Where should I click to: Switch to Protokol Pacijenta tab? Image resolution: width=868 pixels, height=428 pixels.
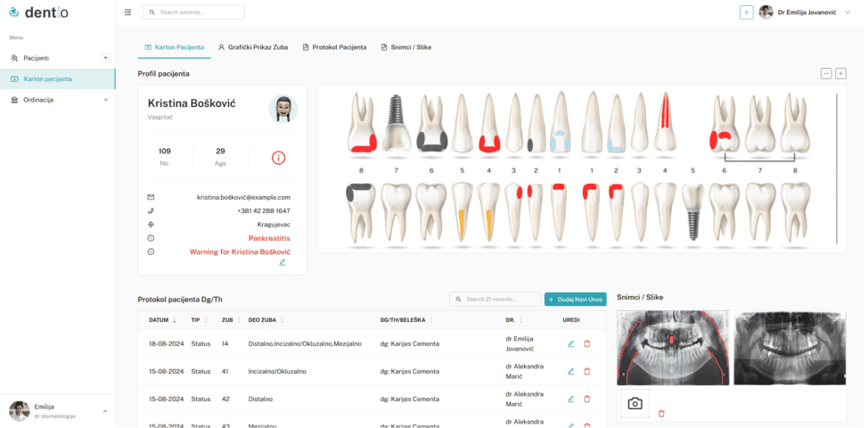334,47
